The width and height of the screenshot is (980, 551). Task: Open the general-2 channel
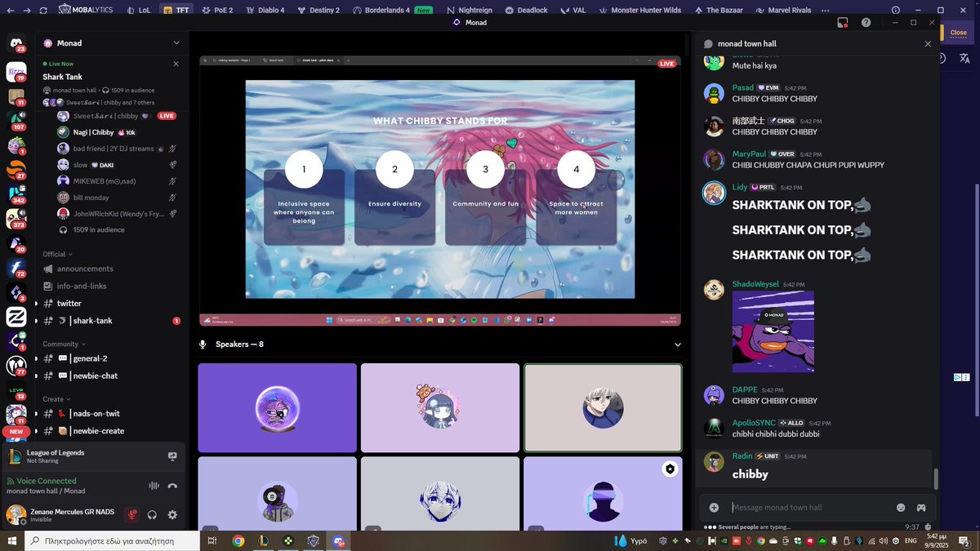click(x=113, y=358)
